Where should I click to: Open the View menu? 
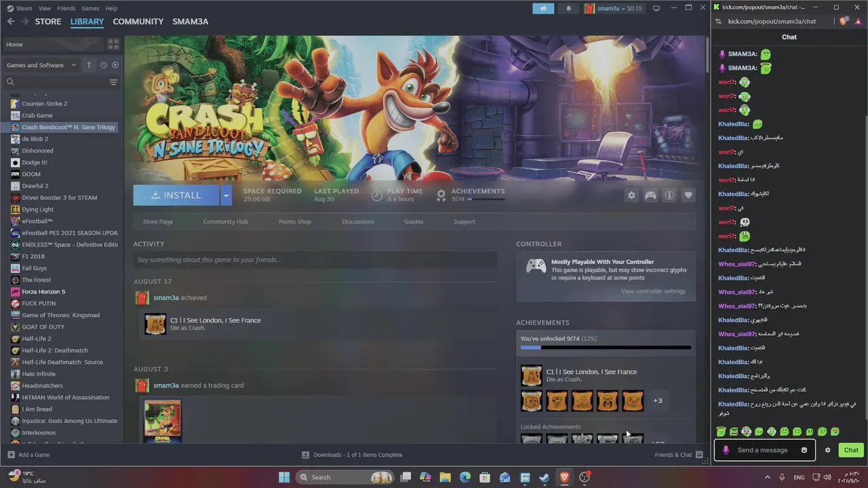[x=45, y=8]
